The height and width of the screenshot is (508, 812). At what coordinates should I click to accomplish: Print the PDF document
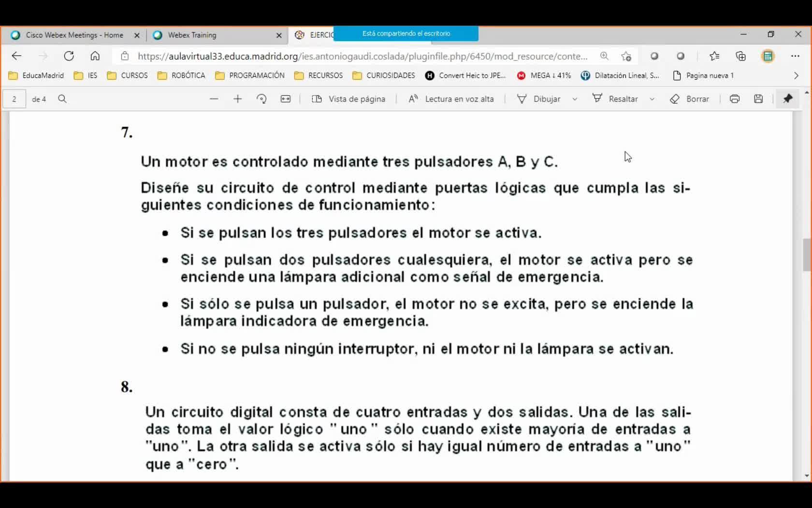[735, 99]
